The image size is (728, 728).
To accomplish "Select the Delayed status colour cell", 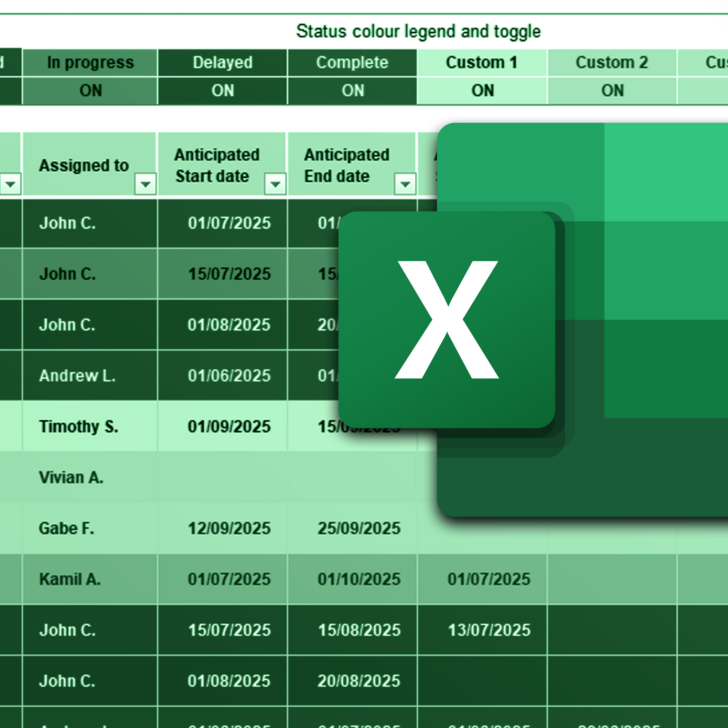I will [223, 63].
